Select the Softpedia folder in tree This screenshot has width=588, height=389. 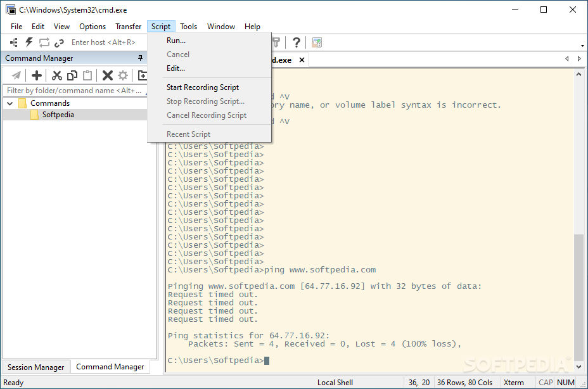pos(58,115)
